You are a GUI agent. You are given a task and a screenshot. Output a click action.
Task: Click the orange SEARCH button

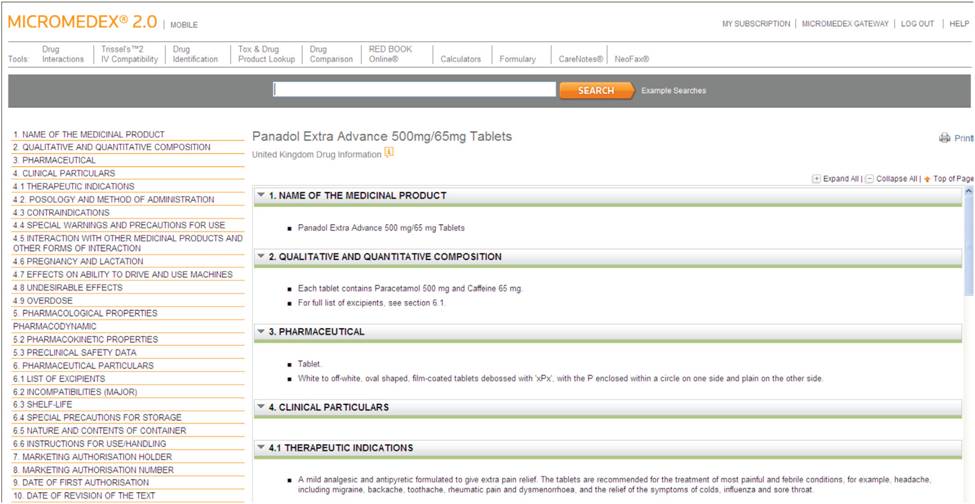pyautogui.click(x=596, y=91)
